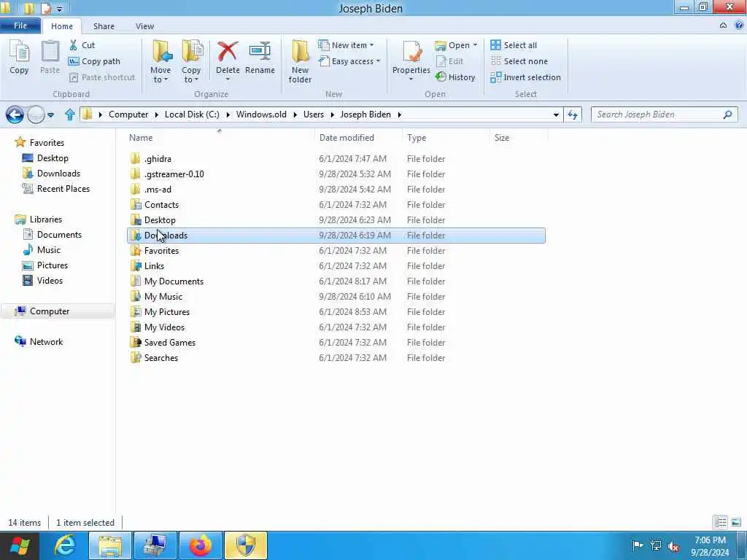The width and height of the screenshot is (747, 560).
Task: Click Users in the address breadcrumb
Action: (314, 114)
